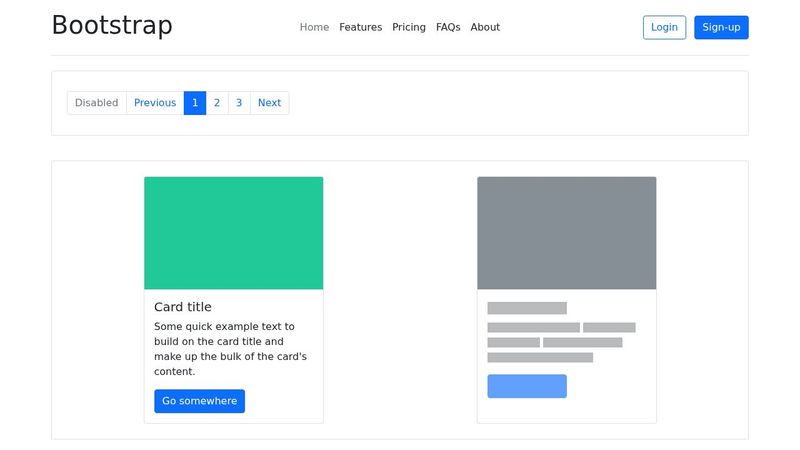This screenshot has height=450, width=800.
Task: Click the 'Some quick example text' paragraph
Action: point(231,349)
